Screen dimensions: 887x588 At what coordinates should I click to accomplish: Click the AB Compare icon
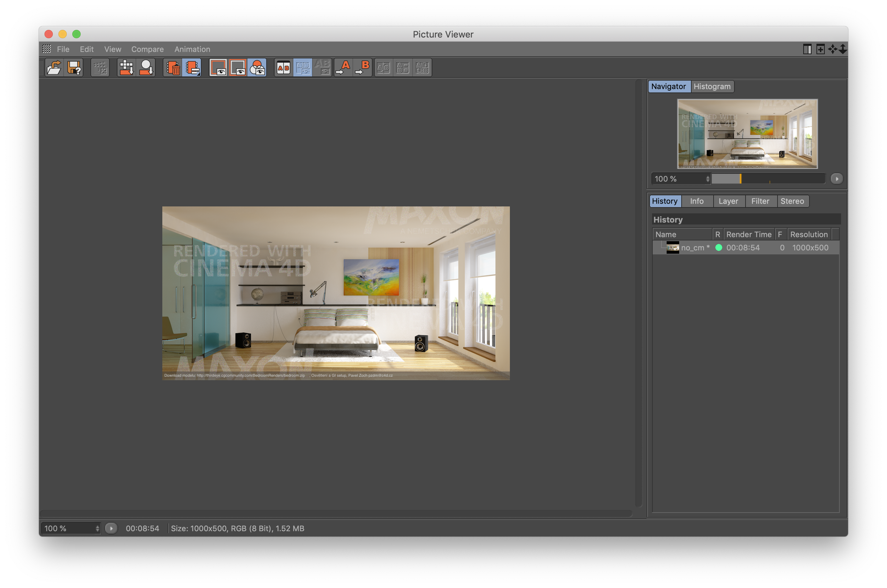coord(284,68)
